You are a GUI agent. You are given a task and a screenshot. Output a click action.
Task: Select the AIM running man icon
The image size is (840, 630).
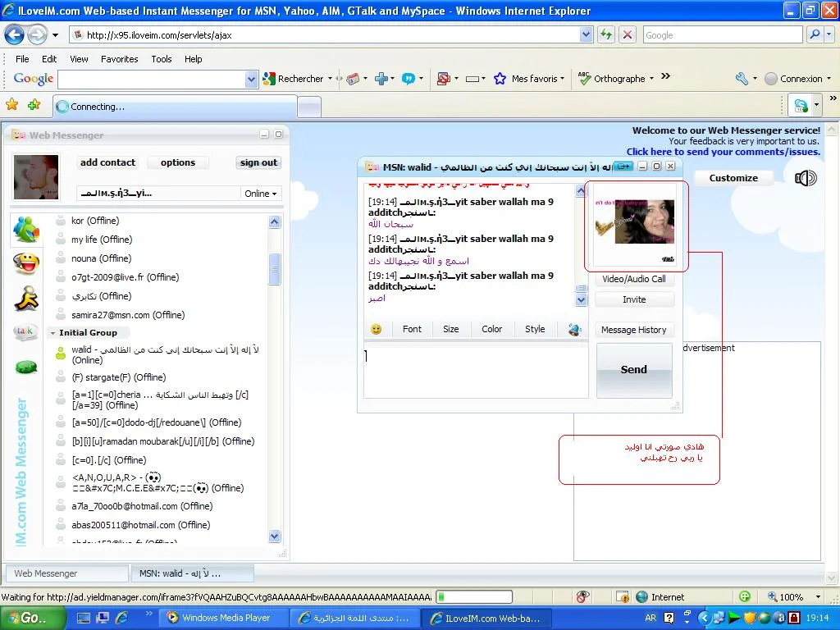pos(26,298)
